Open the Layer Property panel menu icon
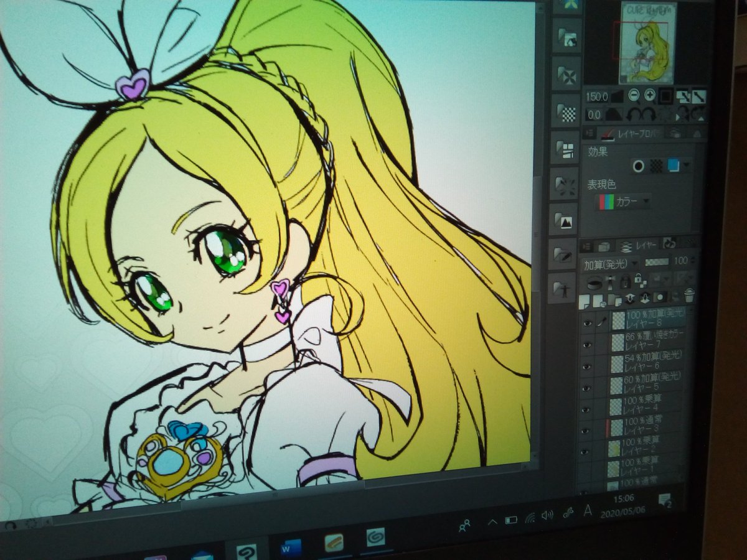Image resolution: width=747 pixels, height=560 pixels. pos(589,133)
